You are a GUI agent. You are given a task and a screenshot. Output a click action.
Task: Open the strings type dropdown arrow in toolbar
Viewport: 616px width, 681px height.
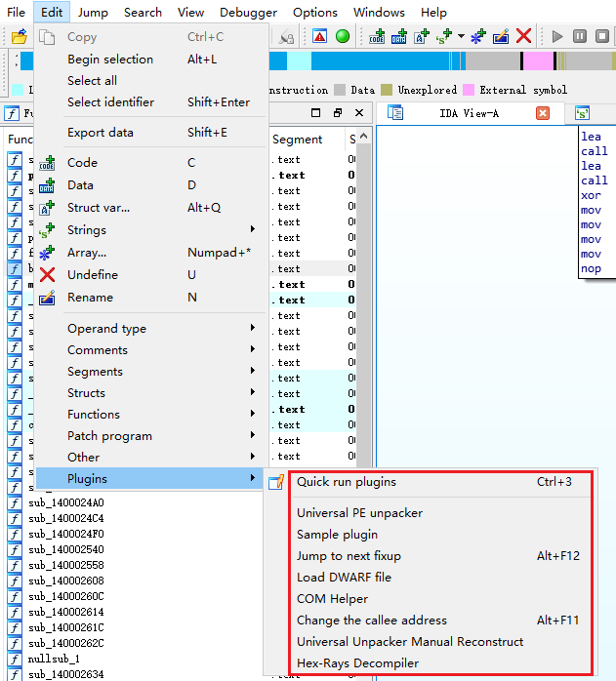coord(461,36)
